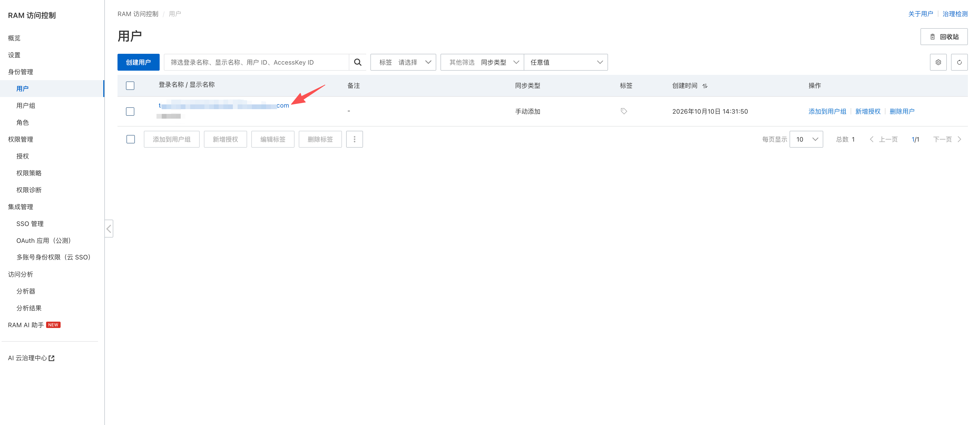Click the search magnifier icon

(357, 62)
